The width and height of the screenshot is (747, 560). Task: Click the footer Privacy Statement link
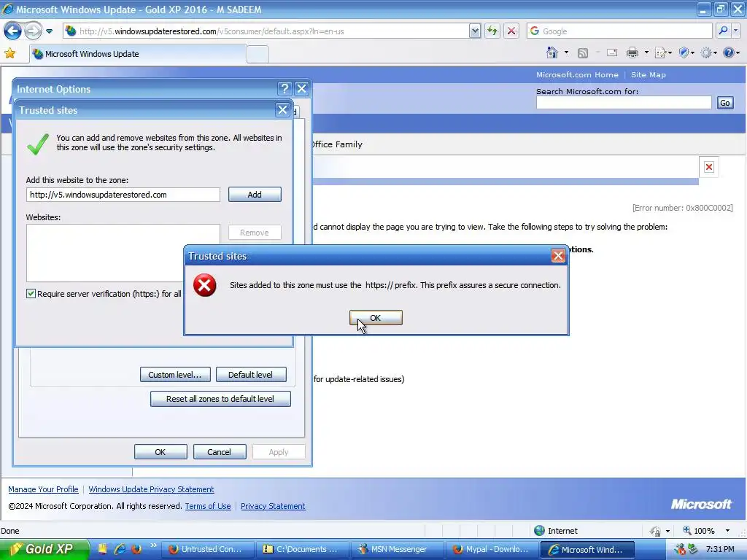click(273, 506)
